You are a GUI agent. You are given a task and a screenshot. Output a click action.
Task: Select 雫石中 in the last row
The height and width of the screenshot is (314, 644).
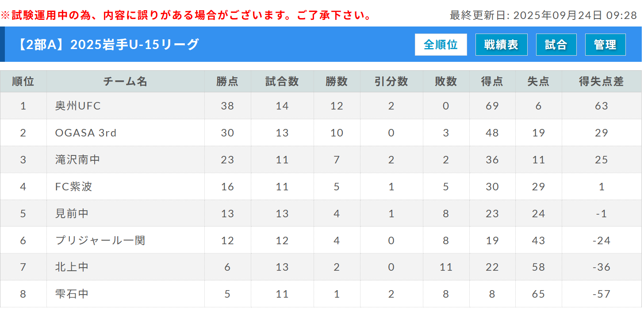click(72, 294)
